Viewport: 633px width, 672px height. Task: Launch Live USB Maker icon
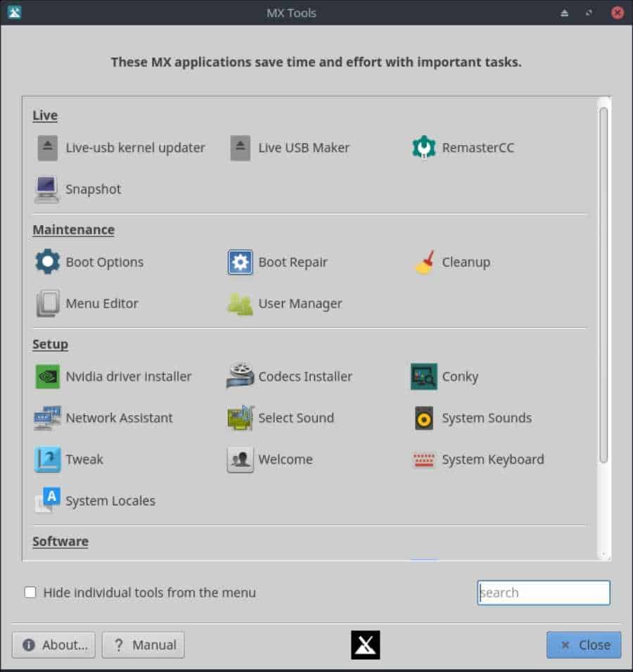tap(241, 148)
